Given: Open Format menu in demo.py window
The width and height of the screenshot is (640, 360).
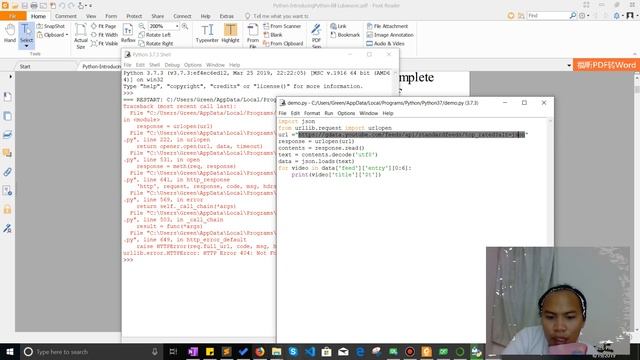Looking at the screenshot, I should [x=312, y=113].
